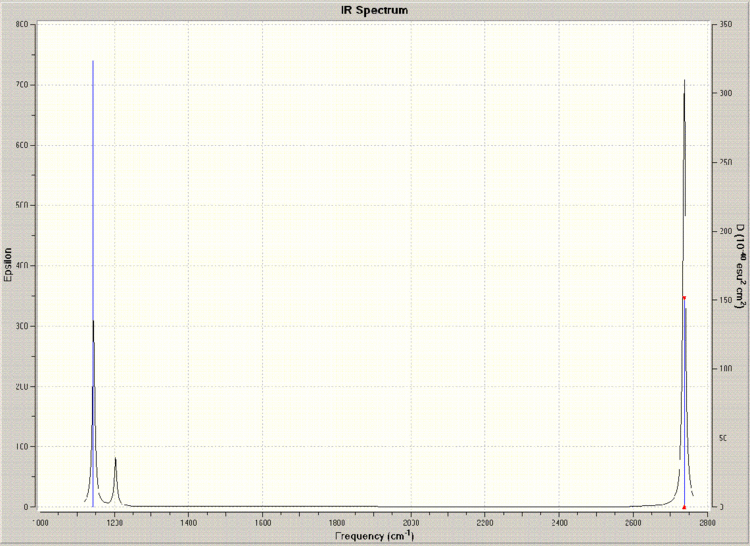Click the 2600 frequency tick label
Screen dimensions: 750x546
(x=633, y=523)
